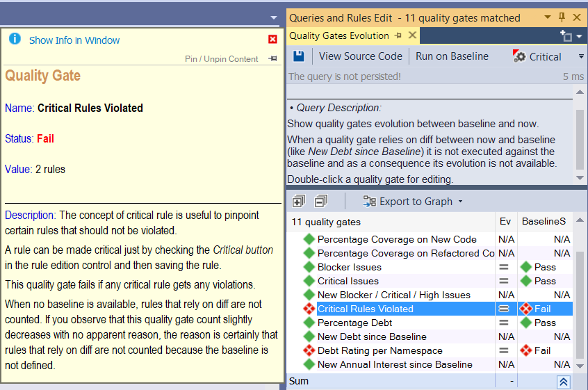Screen dimensions: 588x390
Task: Click baseline Pass status of Critical Issues
Action: click(538, 281)
